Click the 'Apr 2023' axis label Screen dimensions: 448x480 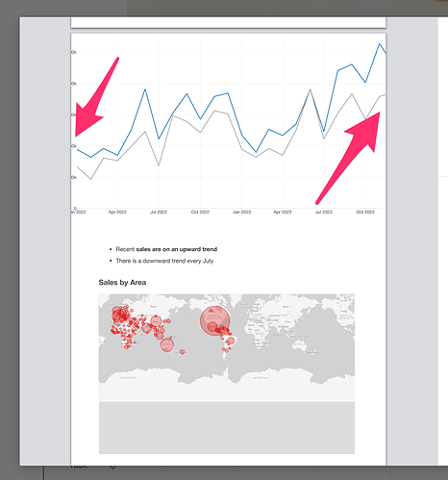tap(283, 212)
